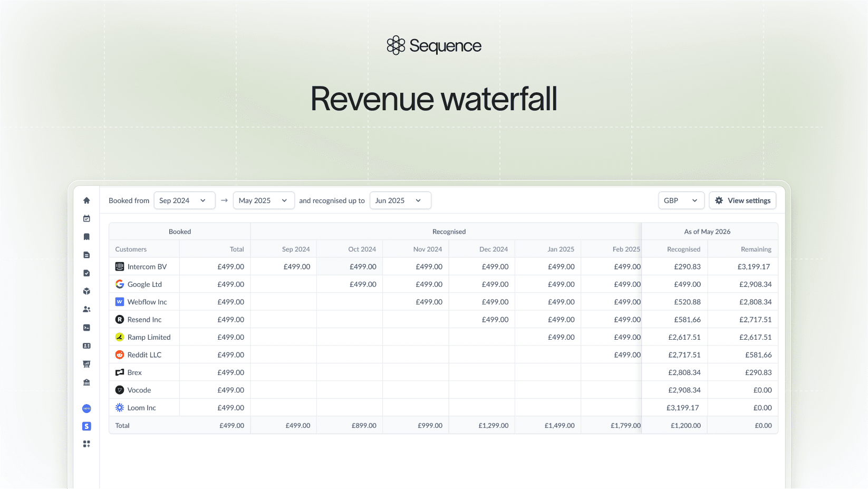
Task: Open the customers people icon in the sidebar
Action: pyautogui.click(x=86, y=310)
